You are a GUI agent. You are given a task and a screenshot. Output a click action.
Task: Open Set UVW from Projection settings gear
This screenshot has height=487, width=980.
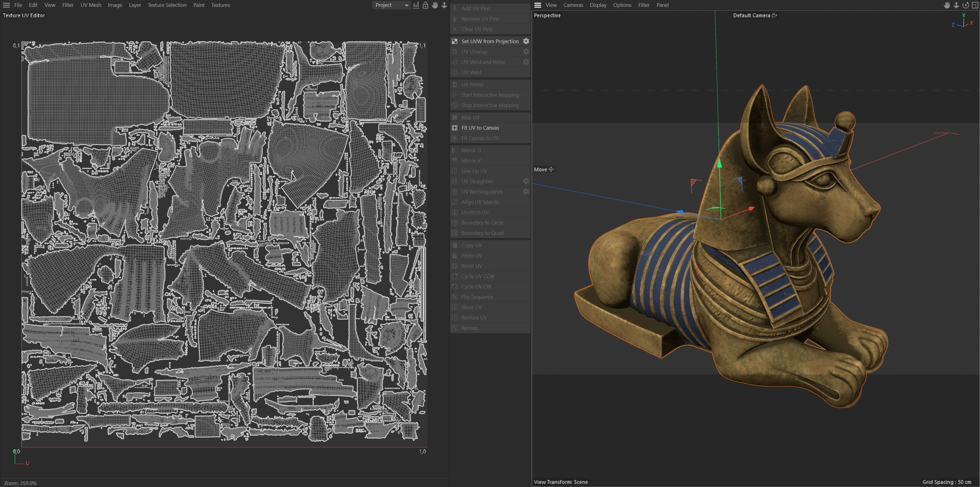pyautogui.click(x=526, y=41)
